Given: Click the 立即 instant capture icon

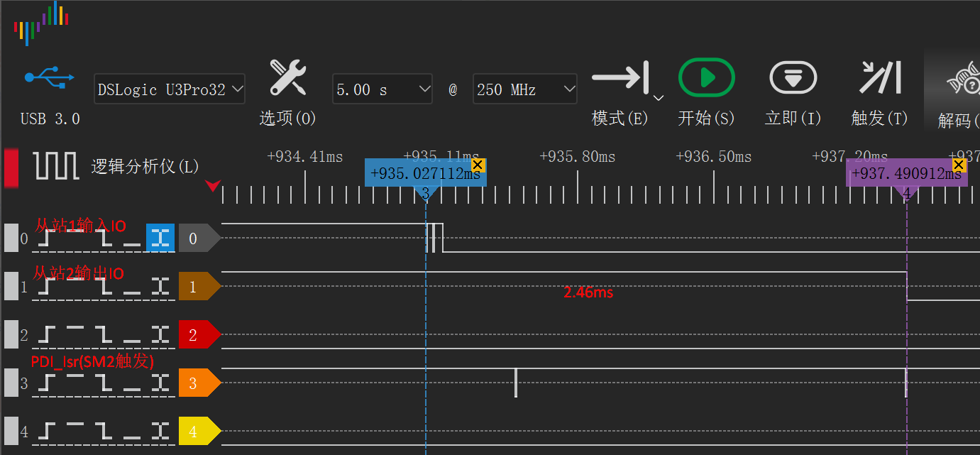Looking at the screenshot, I should (793, 77).
